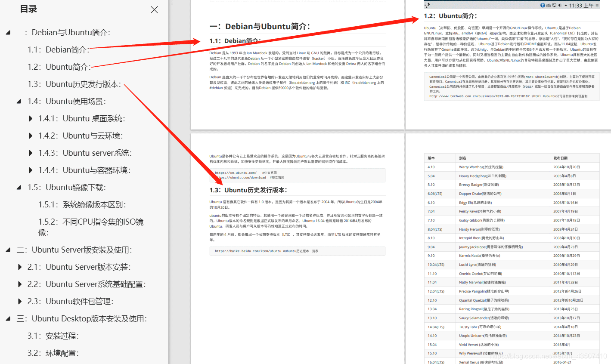Open outline entry 2.2:Ubuntu Server系统基础配置

[87, 284]
